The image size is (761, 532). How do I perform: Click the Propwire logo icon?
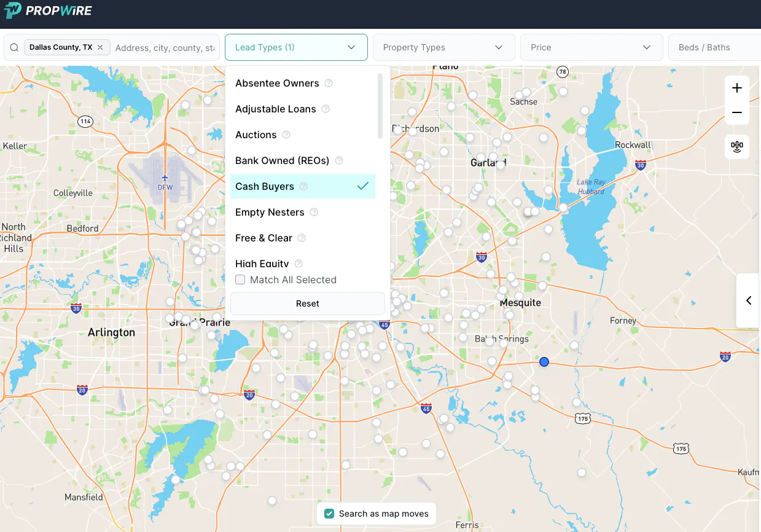[12, 10]
